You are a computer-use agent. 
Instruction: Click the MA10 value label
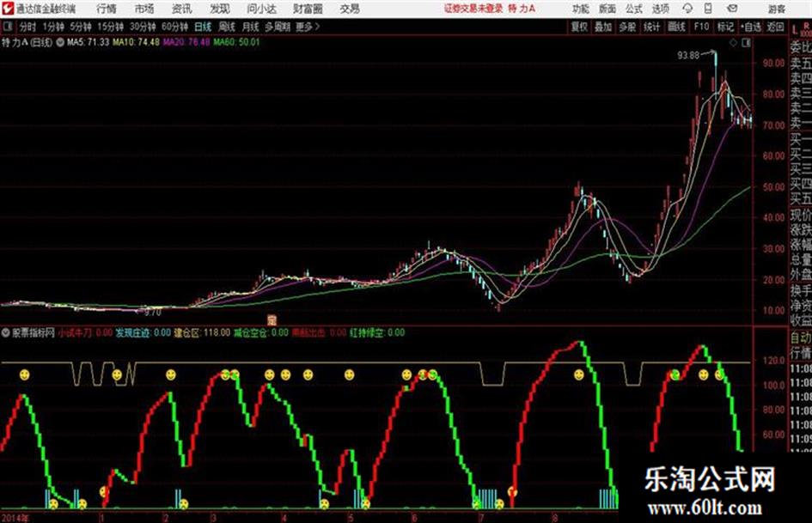click(x=136, y=42)
